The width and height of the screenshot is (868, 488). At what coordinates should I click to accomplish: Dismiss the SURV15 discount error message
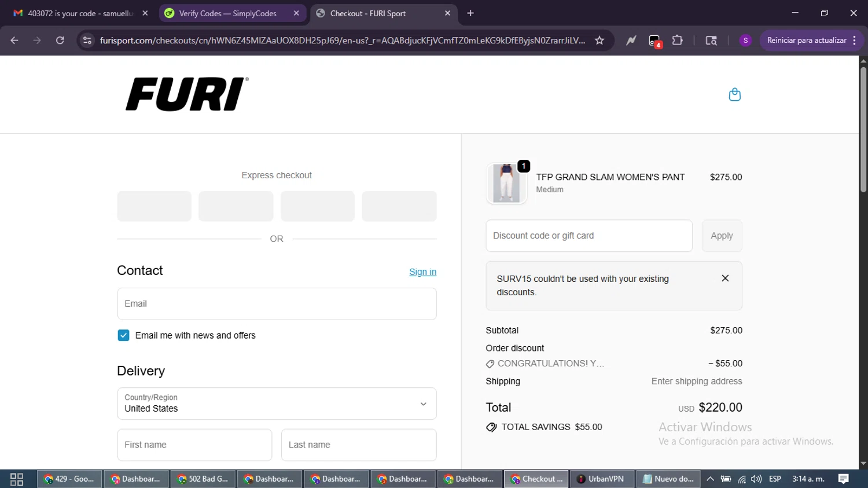[x=725, y=278]
